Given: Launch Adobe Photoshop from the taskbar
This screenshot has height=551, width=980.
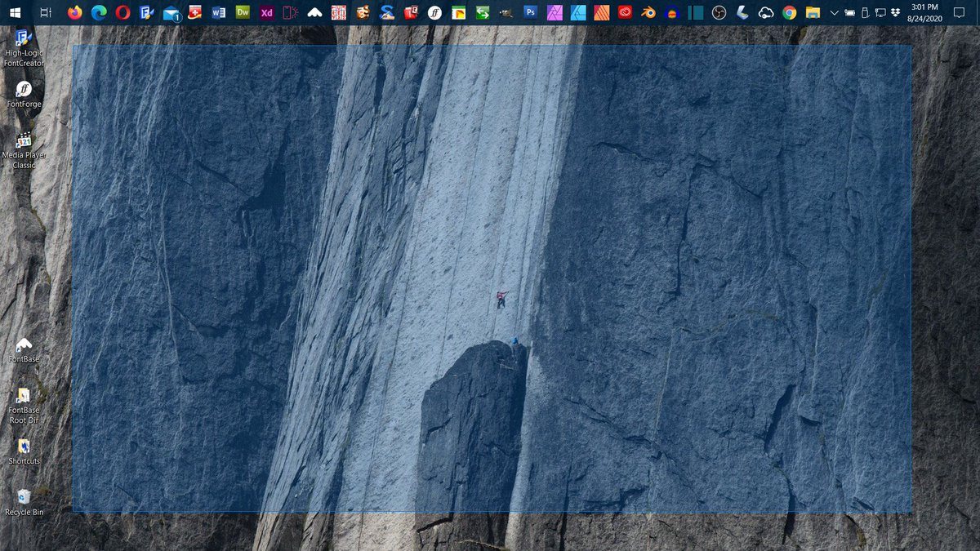Looking at the screenshot, I should tap(530, 12).
